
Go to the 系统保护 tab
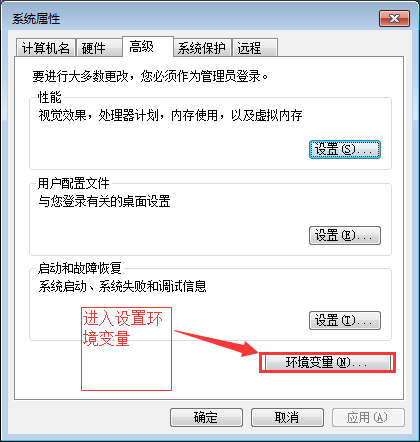(x=202, y=48)
